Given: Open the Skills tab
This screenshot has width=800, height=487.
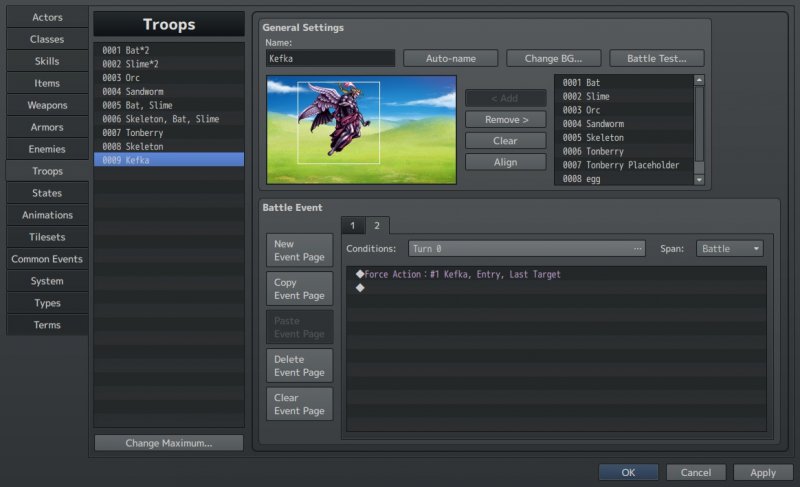Looking at the screenshot, I should coord(47,61).
